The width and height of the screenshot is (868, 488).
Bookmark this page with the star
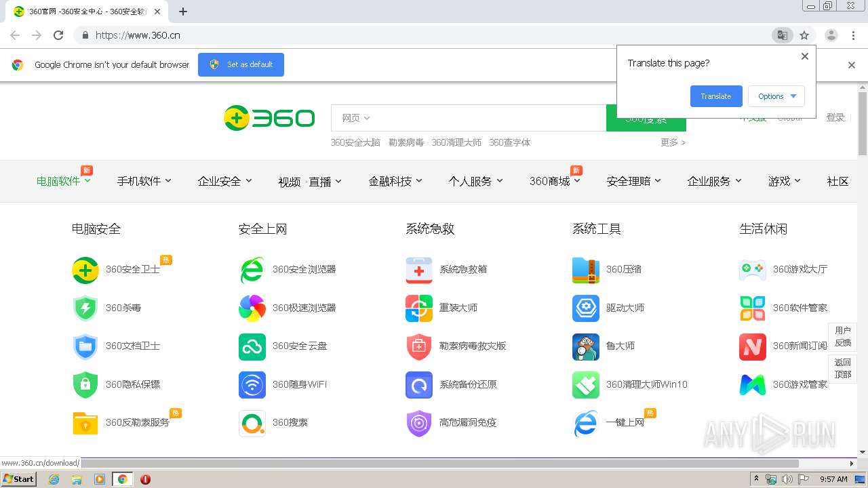point(804,35)
